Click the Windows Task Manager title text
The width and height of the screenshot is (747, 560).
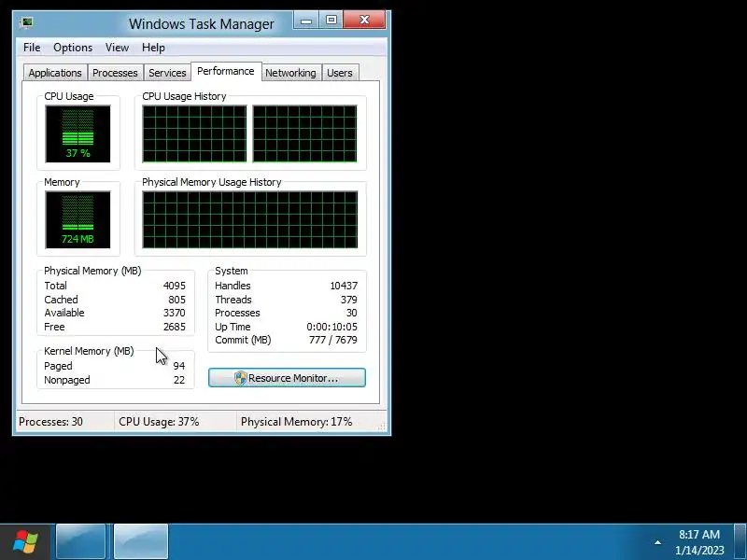click(x=202, y=24)
